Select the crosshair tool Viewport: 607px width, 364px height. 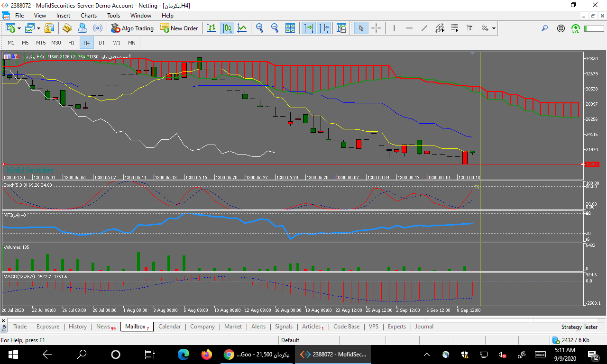(x=376, y=28)
